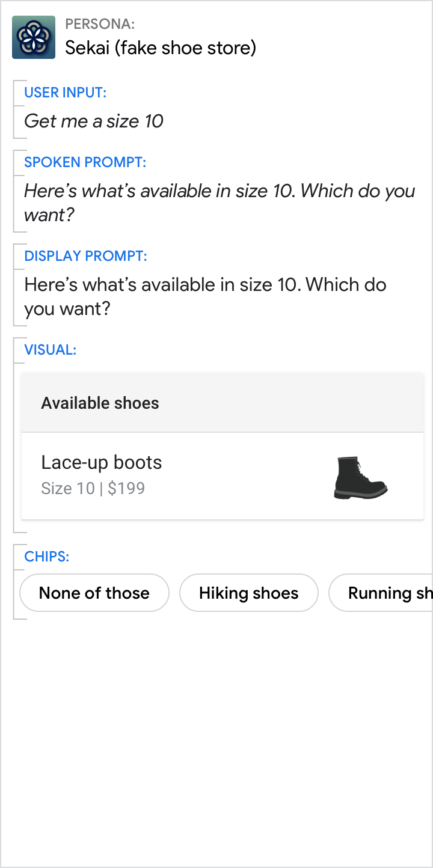The image size is (433, 868).
Task: Click the $199 price on the boots item
Action: click(x=127, y=488)
